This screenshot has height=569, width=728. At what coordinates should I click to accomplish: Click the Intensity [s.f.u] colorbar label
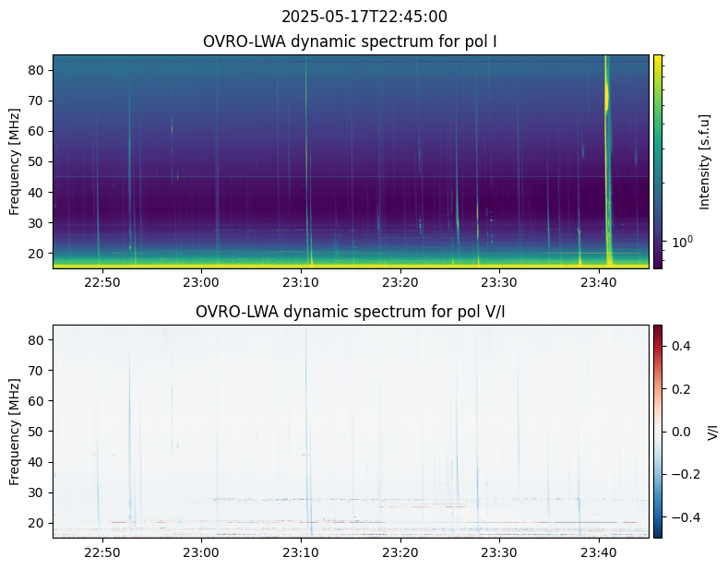coord(706,161)
